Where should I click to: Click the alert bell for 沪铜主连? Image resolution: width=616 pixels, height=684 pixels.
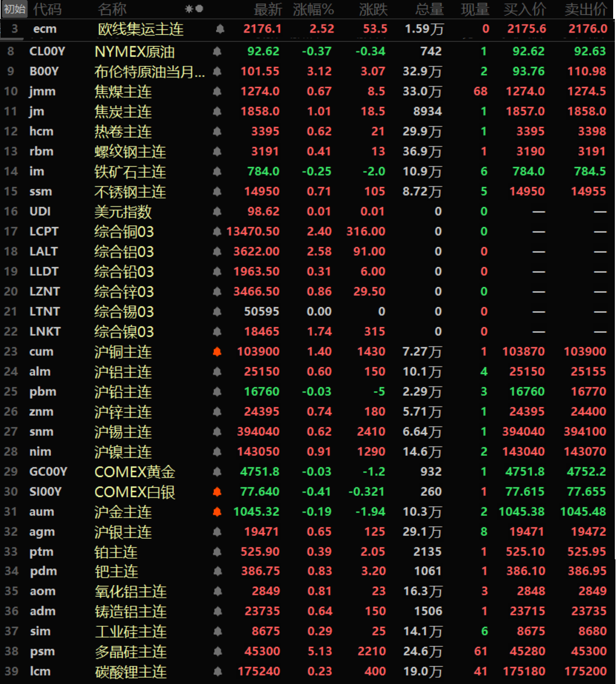coord(217,352)
